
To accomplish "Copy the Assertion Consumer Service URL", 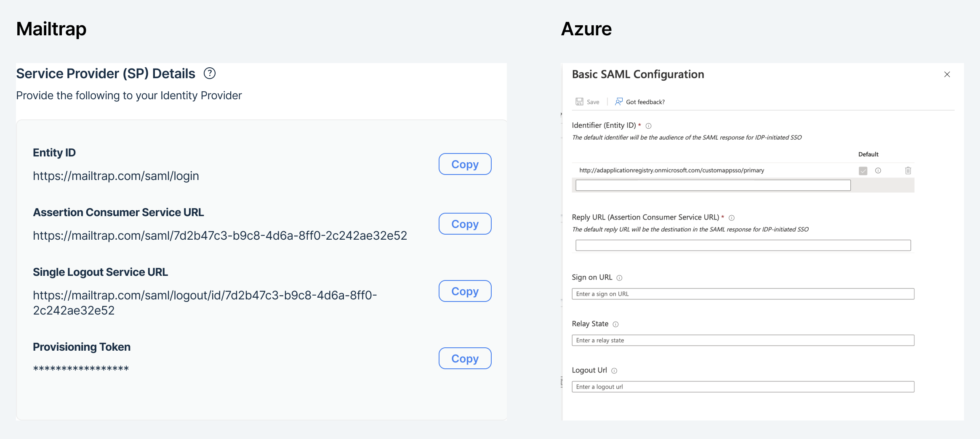I will 465,224.
